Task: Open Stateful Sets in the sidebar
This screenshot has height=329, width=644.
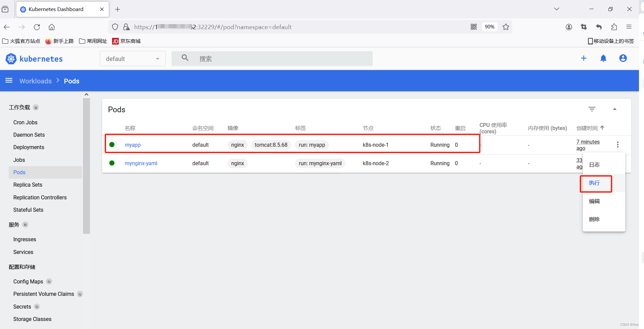Action: (x=28, y=210)
